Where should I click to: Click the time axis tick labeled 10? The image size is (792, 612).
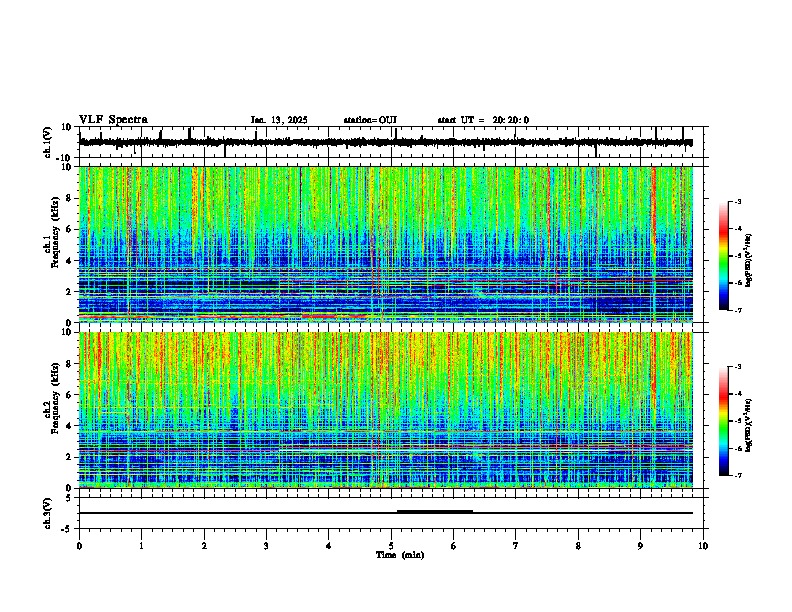click(703, 546)
